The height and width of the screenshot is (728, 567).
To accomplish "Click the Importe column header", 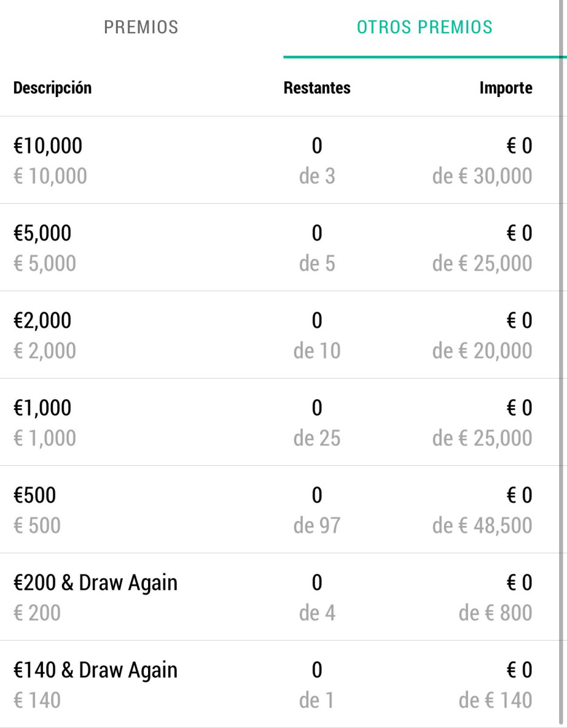I will click(506, 87).
